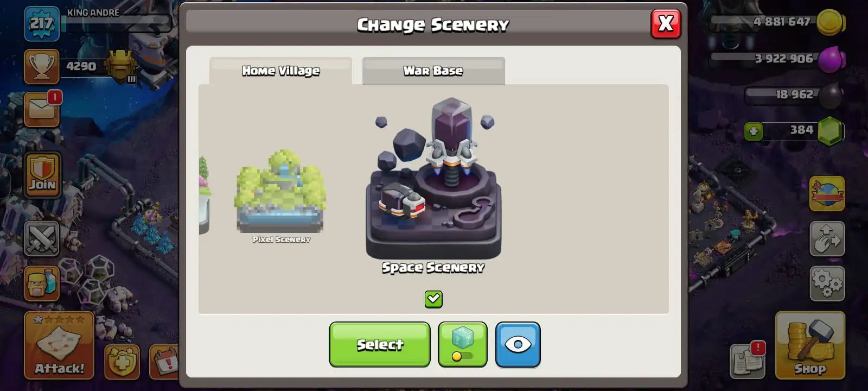868x391 pixels.
Task: Open the layout editor hand icon
Action: pyautogui.click(x=827, y=239)
